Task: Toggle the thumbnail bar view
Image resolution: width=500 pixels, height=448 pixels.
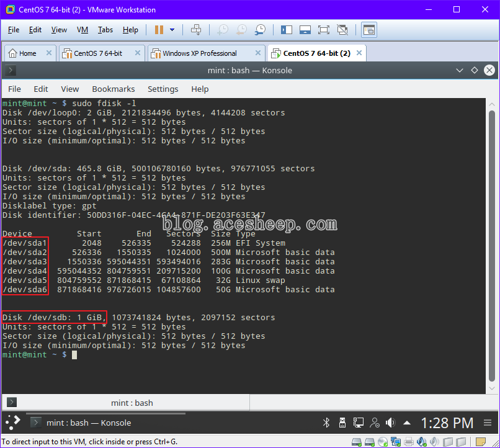Action: click(x=305, y=30)
